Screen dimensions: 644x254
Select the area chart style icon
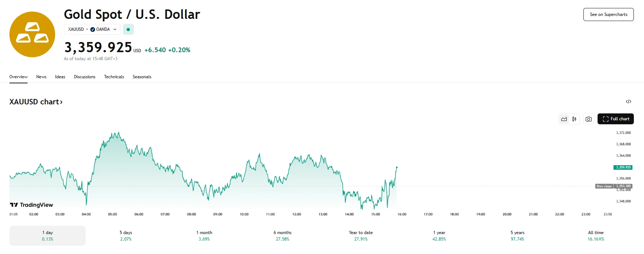coord(564,119)
